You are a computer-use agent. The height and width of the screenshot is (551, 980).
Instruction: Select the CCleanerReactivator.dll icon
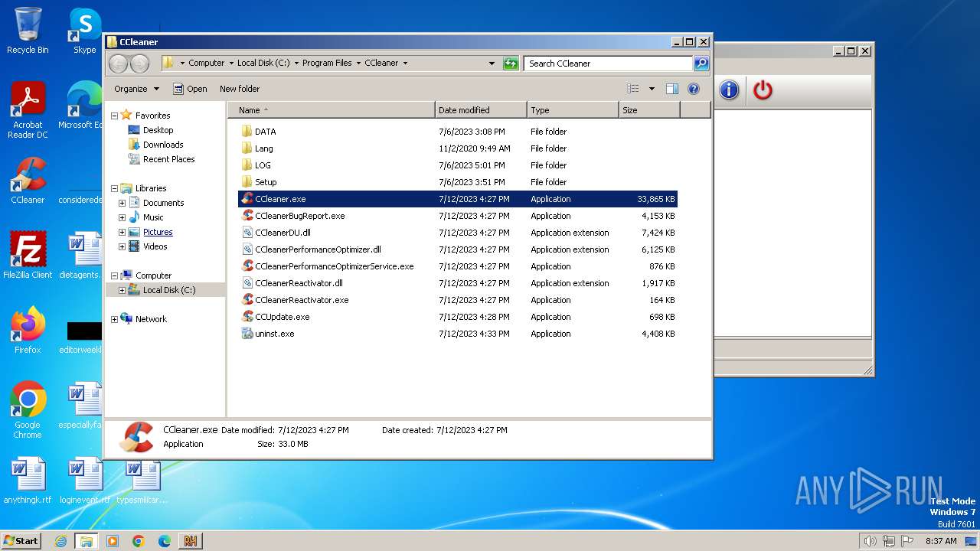(x=247, y=283)
